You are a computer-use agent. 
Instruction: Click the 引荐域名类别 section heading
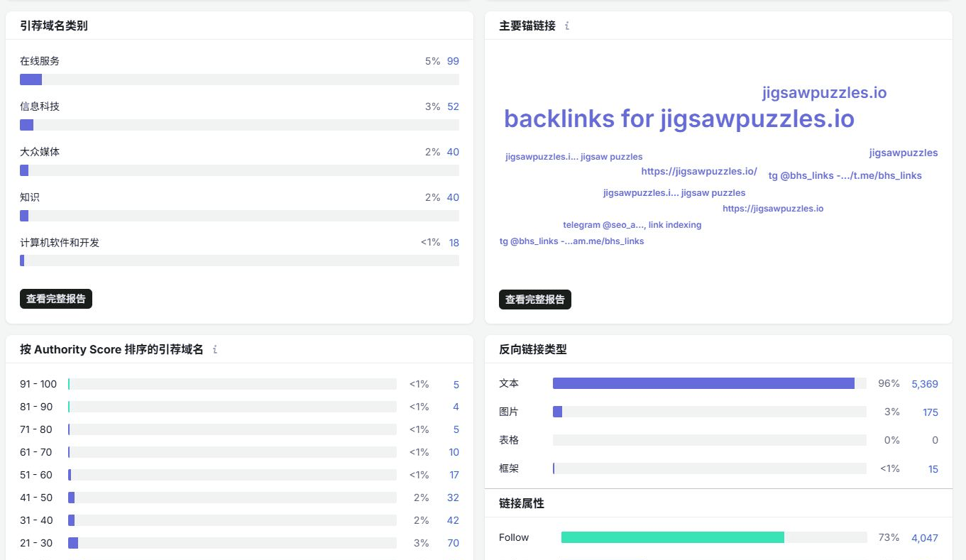click(x=54, y=26)
